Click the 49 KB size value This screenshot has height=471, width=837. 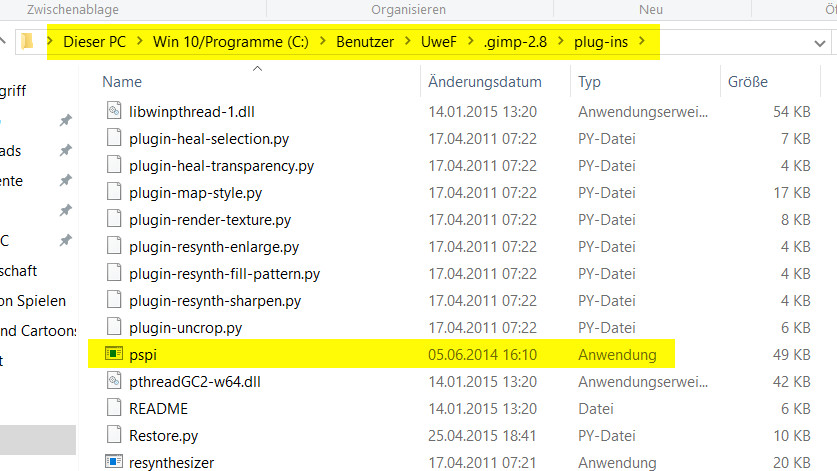(x=792, y=355)
